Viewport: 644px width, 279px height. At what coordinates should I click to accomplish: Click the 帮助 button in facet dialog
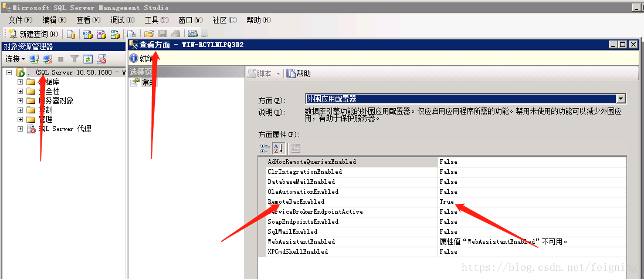click(x=299, y=73)
